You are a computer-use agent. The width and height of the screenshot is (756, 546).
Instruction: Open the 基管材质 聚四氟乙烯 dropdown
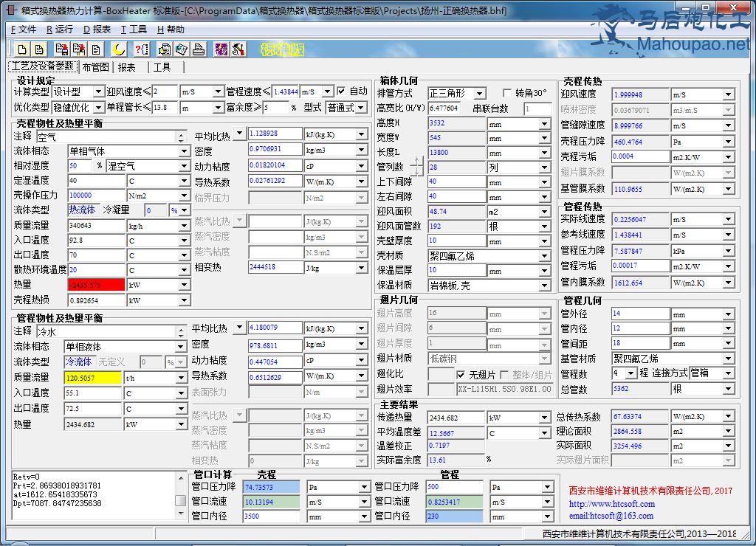pyautogui.click(x=729, y=359)
